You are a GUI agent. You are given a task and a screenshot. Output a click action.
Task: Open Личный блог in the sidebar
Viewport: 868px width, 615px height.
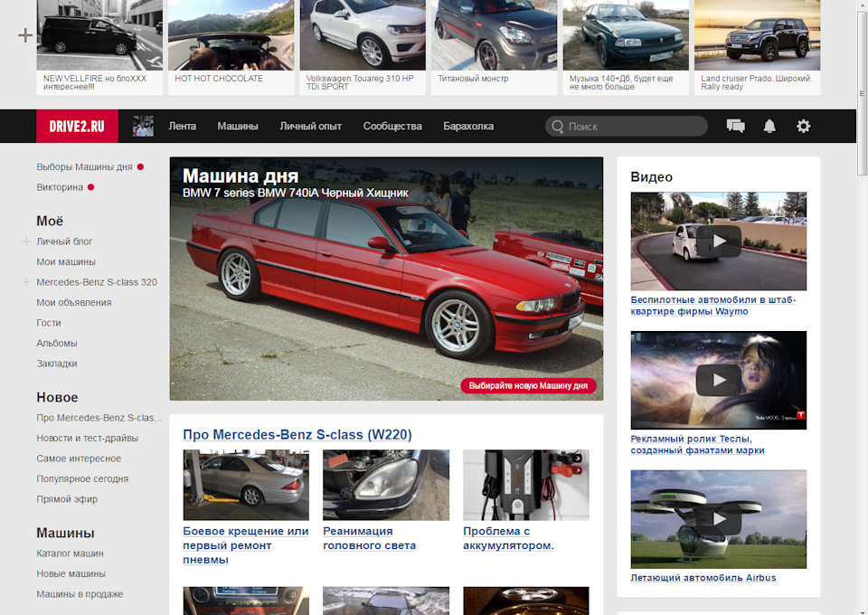pos(64,241)
